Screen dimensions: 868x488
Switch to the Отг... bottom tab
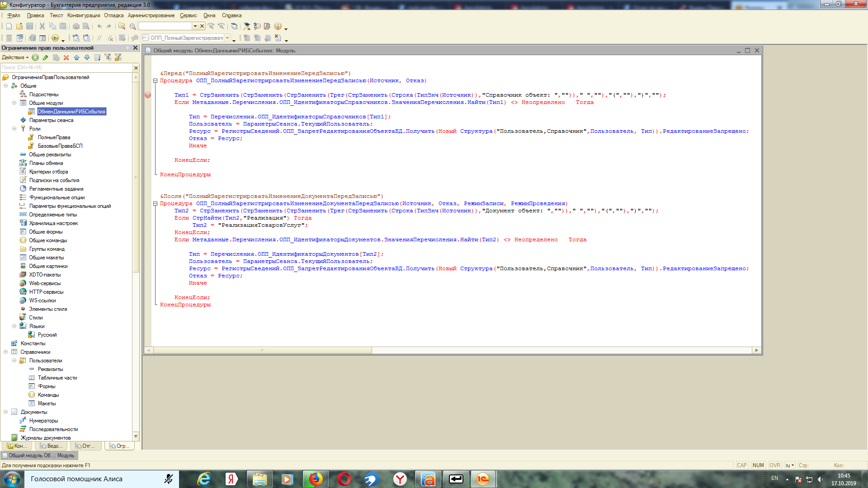pos(85,446)
